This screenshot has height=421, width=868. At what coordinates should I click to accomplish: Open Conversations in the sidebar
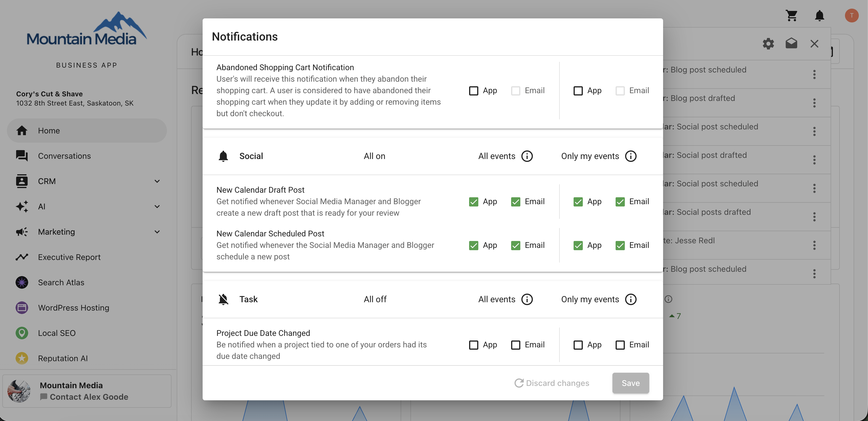[x=87, y=156]
